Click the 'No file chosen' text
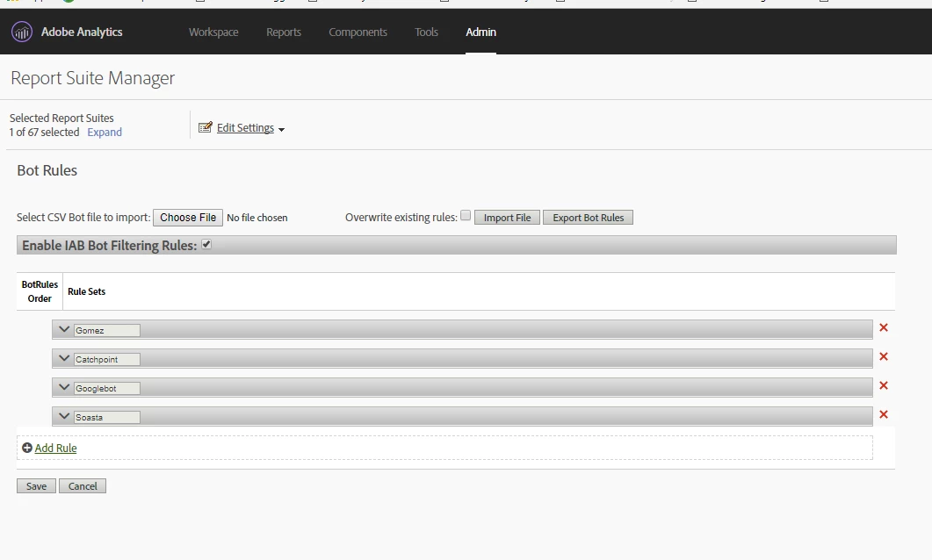 click(257, 218)
